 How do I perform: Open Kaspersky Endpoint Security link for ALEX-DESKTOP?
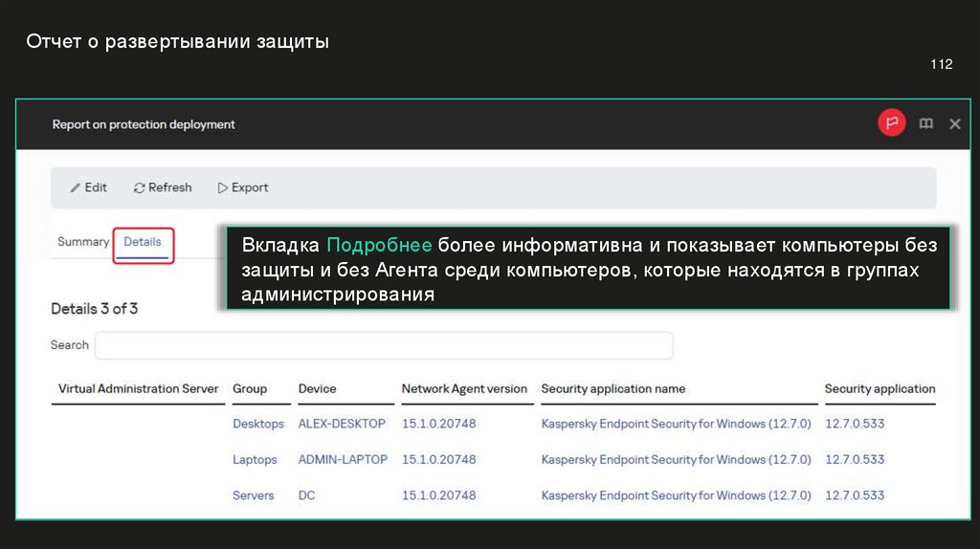(x=676, y=424)
